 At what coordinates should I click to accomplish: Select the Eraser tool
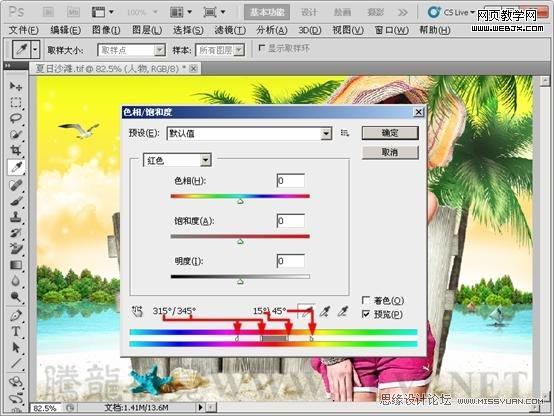[x=16, y=249]
